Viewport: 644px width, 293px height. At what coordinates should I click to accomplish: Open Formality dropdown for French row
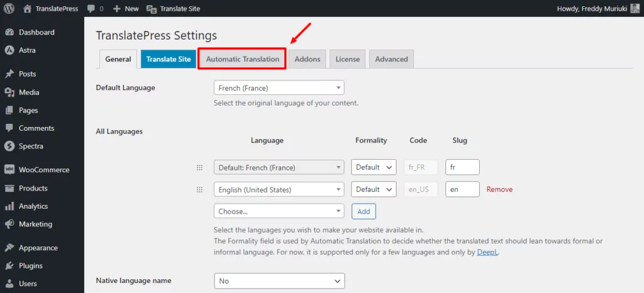374,167
